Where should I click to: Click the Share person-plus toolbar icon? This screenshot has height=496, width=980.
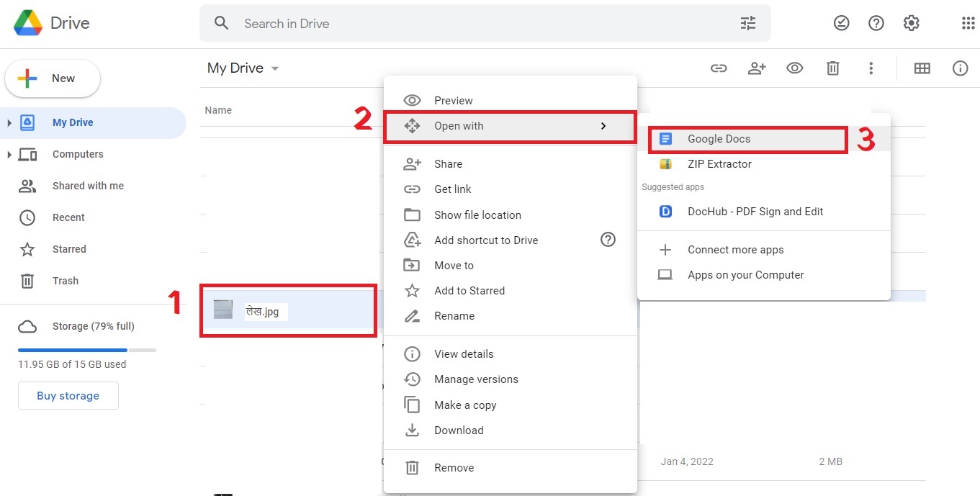click(x=757, y=68)
